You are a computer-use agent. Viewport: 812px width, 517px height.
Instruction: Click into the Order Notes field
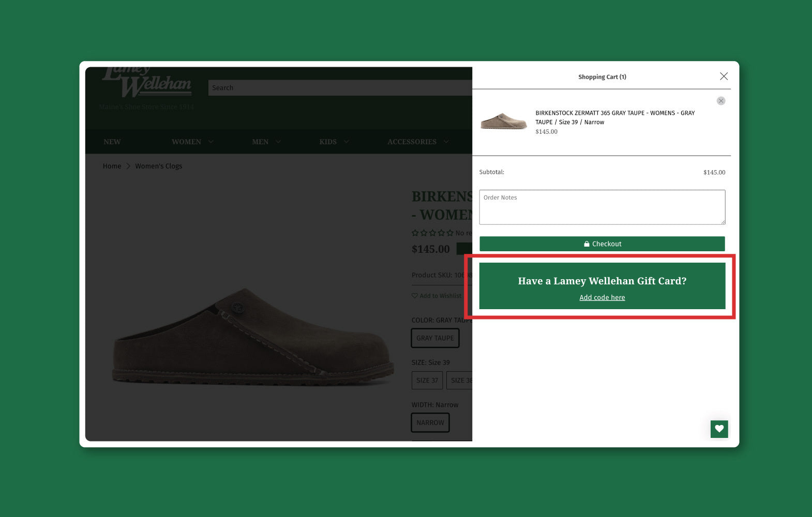[x=602, y=207]
